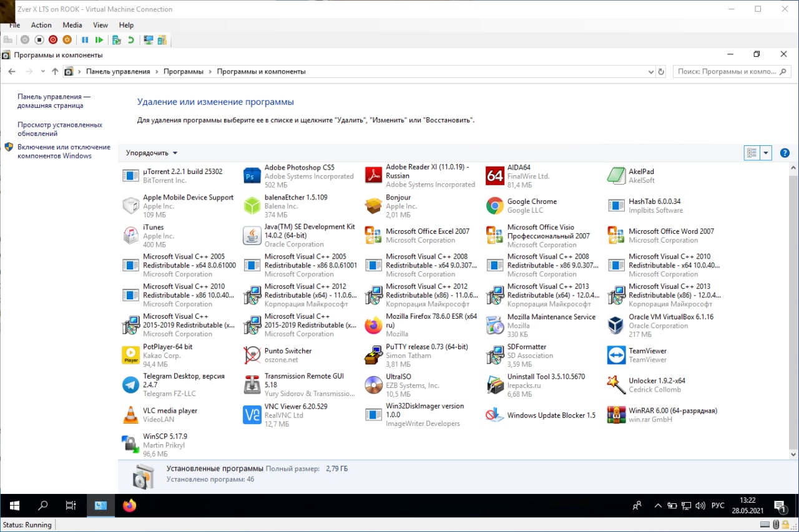Image resolution: width=799 pixels, height=532 pixels.
Task: Click the Панель управления breadcrumb
Action: (118, 72)
